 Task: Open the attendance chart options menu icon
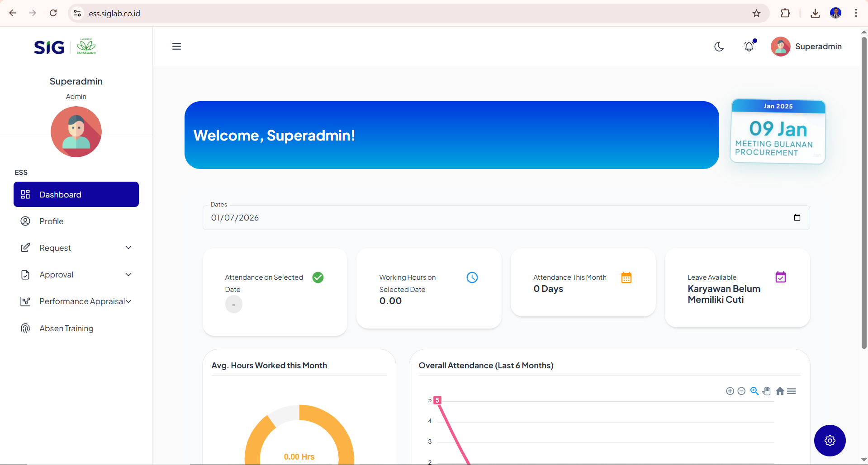[x=792, y=391]
